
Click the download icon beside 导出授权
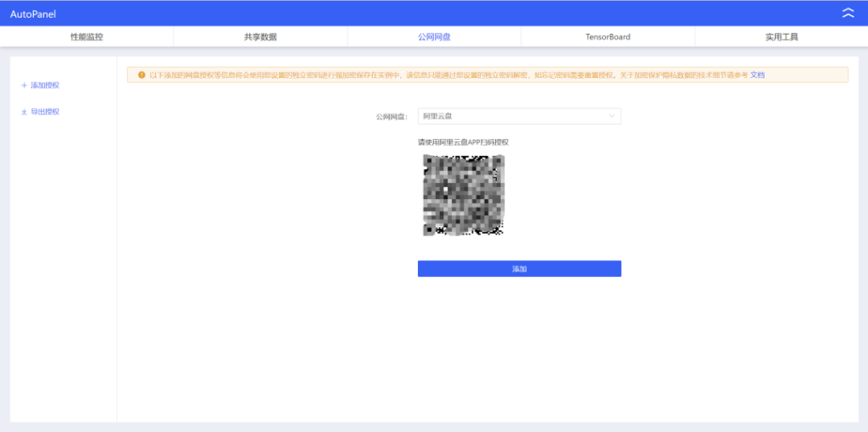click(x=24, y=112)
